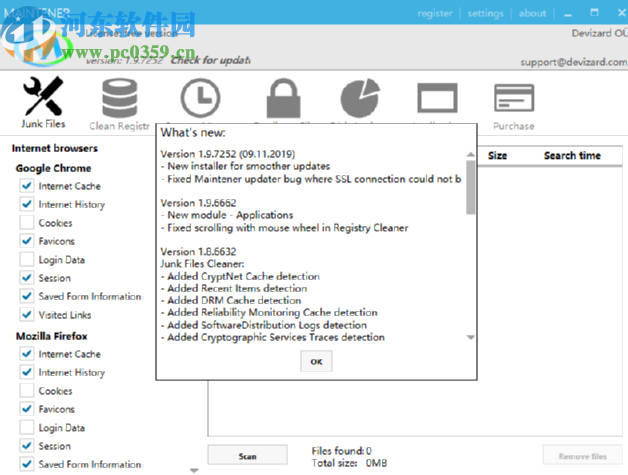Click Check for updates link
The width and height of the screenshot is (628, 475).
[x=211, y=60]
